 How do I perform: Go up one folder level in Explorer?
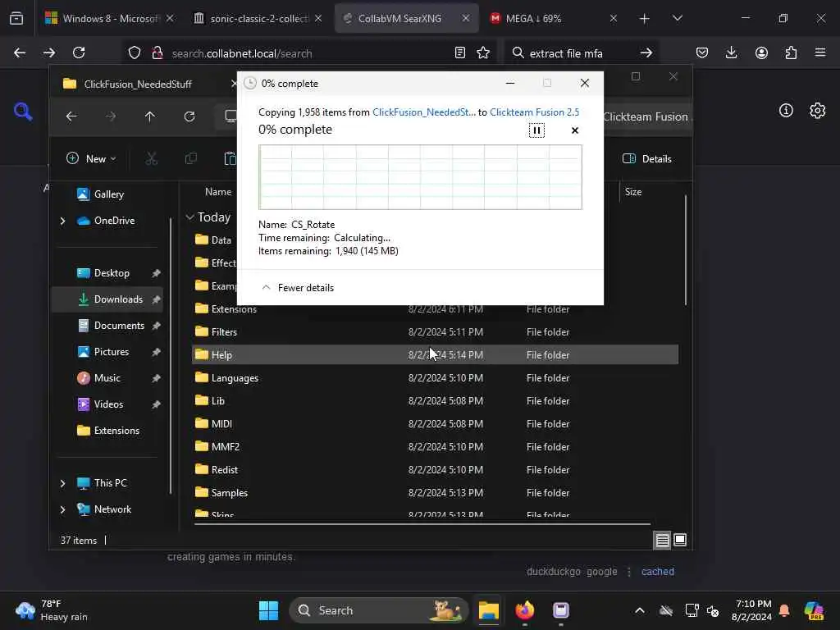[150, 116]
